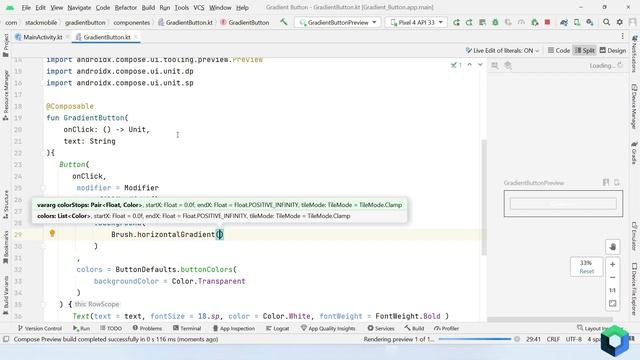The height and width of the screenshot is (360, 640).
Task: Open the Build Variants tool window
Action: tap(6, 295)
